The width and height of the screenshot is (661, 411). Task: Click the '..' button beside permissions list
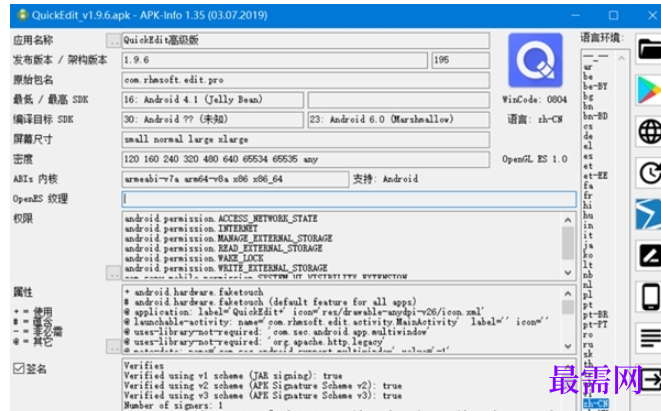click(113, 273)
